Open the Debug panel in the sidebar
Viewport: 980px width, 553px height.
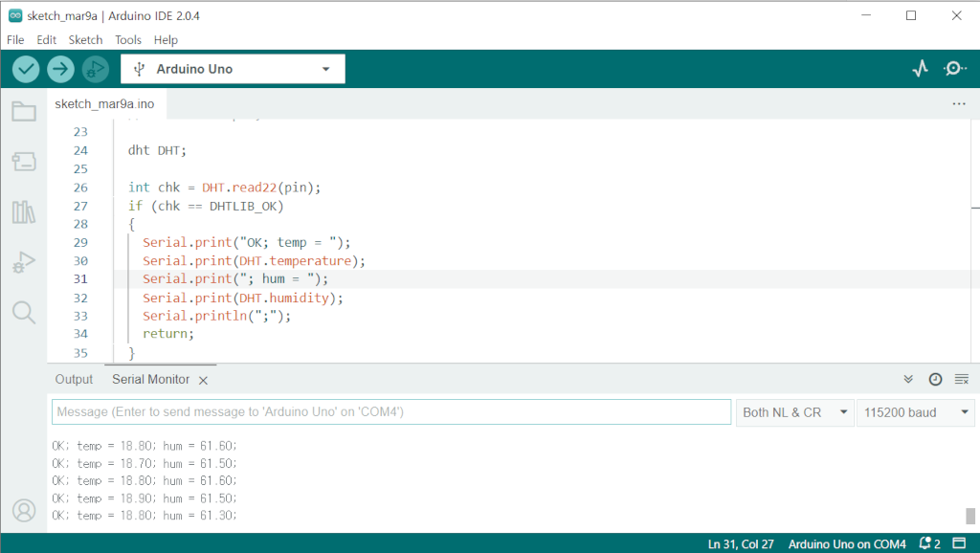[x=24, y=262]
